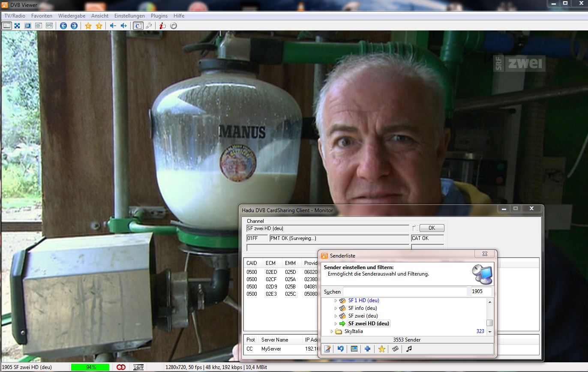Click the Suchen search field

click(x=405, y=292)
